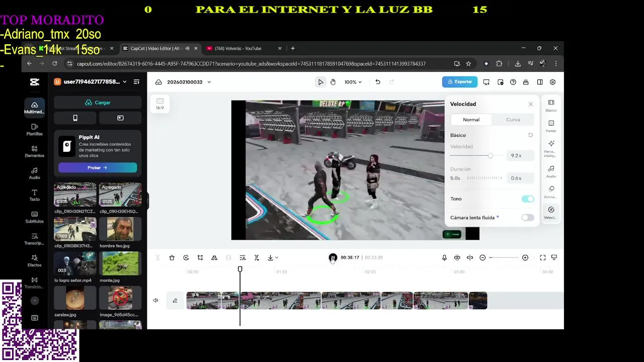This screenshot has width=644, height=362.
Task: Open the Plantillas templates panel
Action: point(34,130)
